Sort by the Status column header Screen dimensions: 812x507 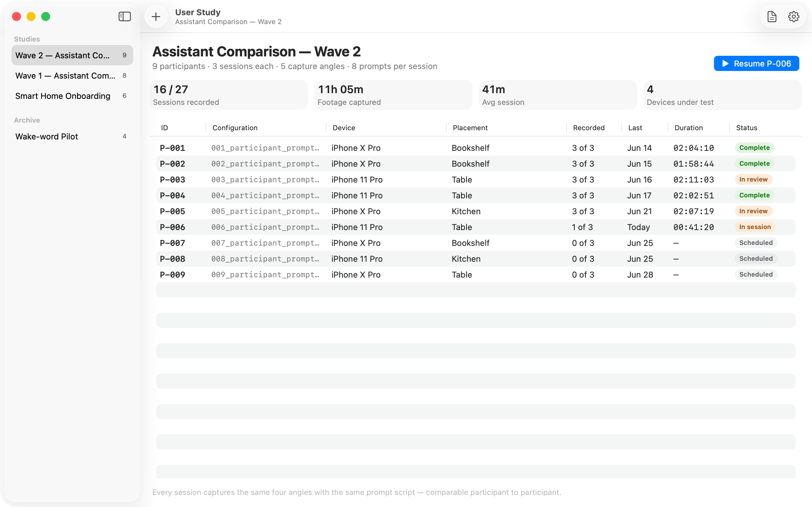click(746, 128)
